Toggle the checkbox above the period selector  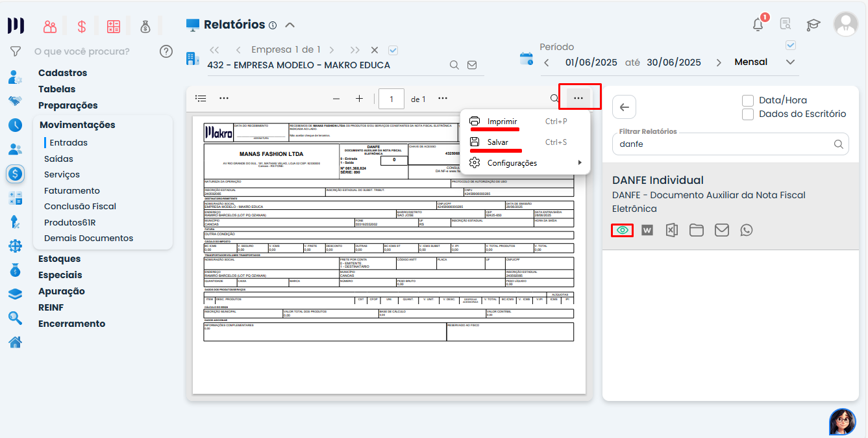[x=790, y=45]
